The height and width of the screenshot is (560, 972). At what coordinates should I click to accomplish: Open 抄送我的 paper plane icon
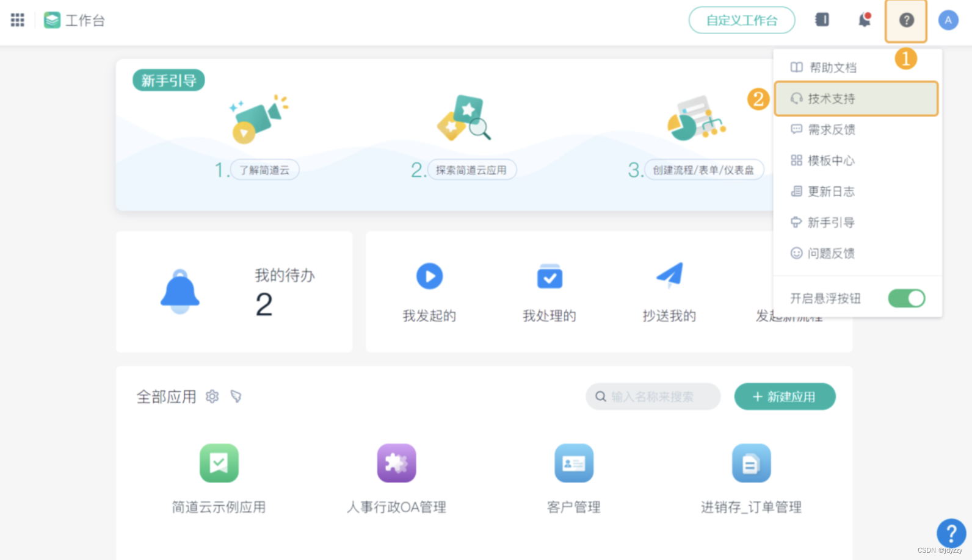670,276
